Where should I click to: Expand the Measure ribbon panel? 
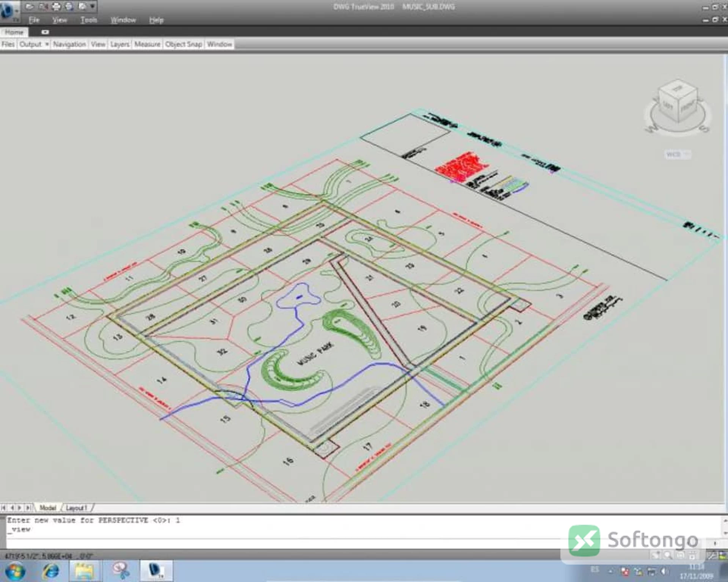pos(147,44)
